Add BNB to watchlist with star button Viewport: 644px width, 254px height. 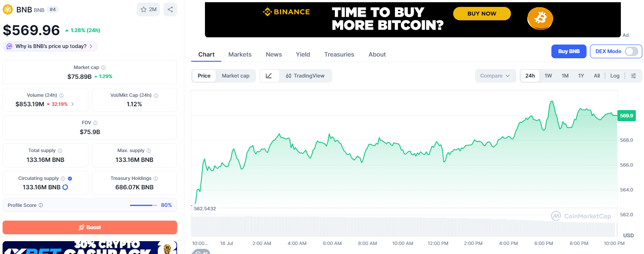pos(148,9)
